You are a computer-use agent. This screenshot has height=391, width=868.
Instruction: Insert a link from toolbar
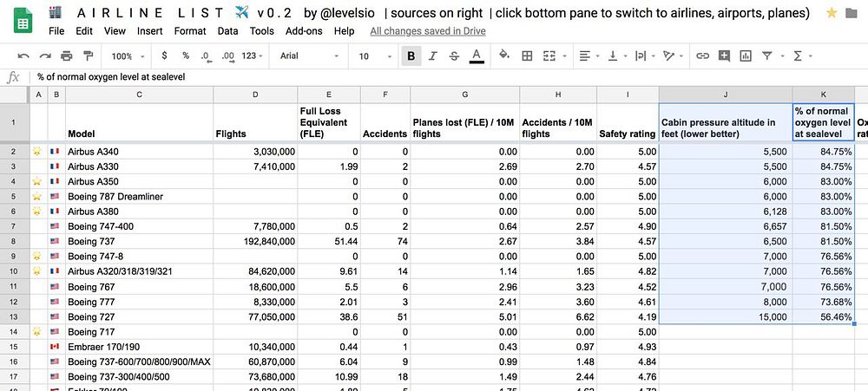coord(702,55)
